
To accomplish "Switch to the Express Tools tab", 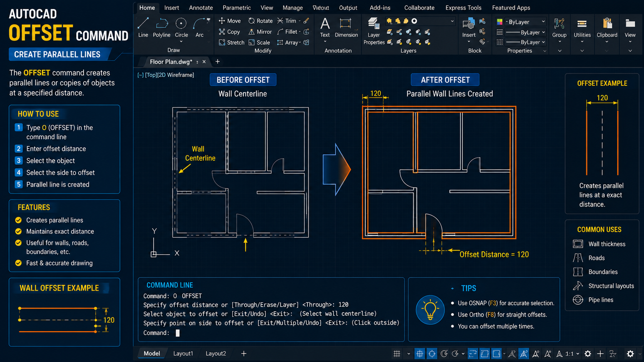I will point(463,8).
